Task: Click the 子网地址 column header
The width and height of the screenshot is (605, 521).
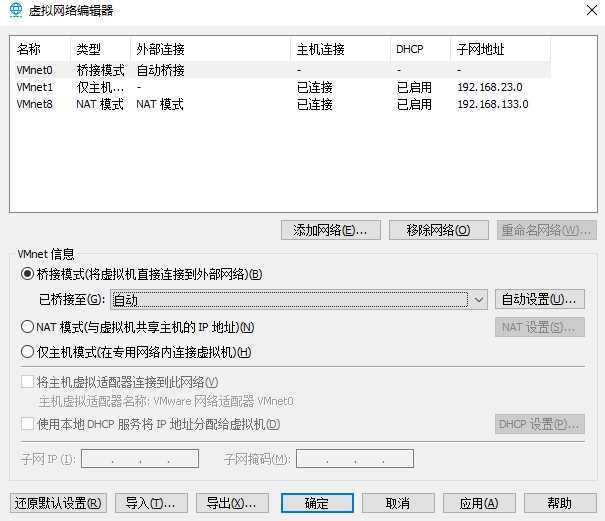Action: (480, 49)
